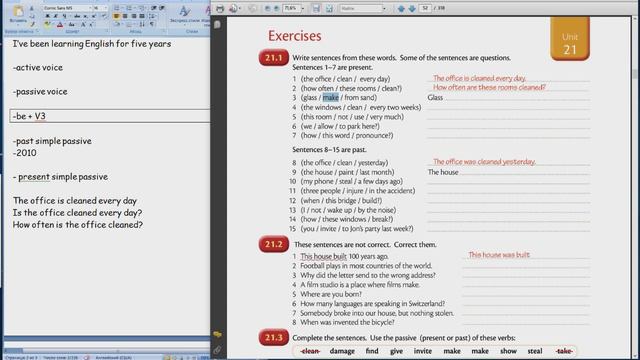Open the Font group dialog launcher
This screenshot has height=360, width=640.
(x=107, y=31)
